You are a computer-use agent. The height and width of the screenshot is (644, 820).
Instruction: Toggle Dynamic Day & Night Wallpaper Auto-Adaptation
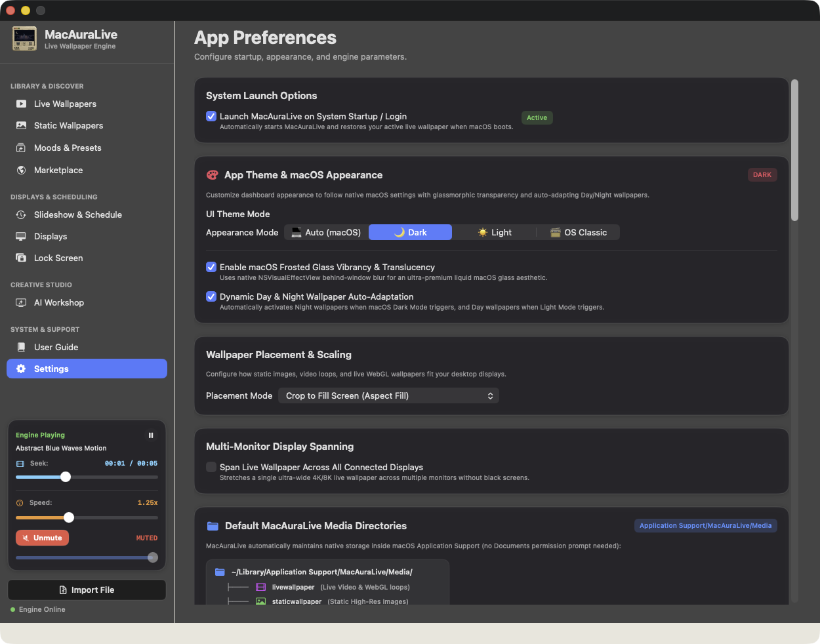[211, 296]
